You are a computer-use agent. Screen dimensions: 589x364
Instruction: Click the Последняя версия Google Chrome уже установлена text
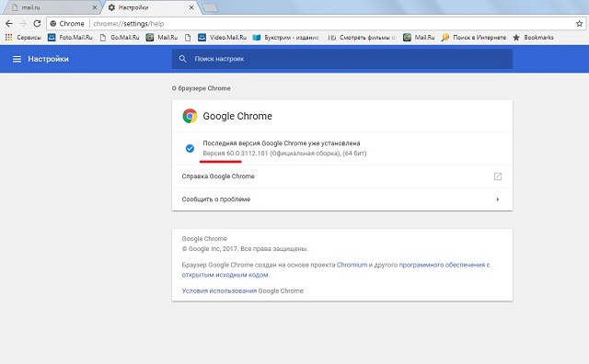(282, 143)
